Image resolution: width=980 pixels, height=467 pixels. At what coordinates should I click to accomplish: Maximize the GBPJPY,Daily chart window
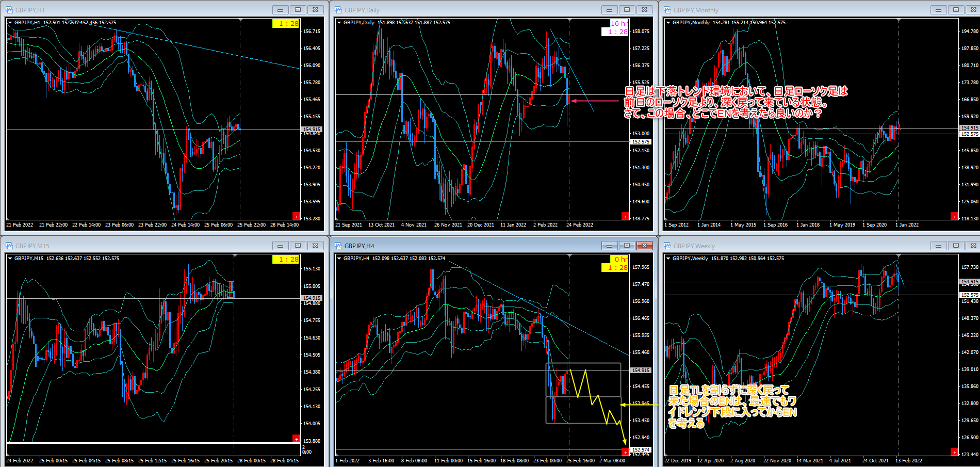[627, 10]
